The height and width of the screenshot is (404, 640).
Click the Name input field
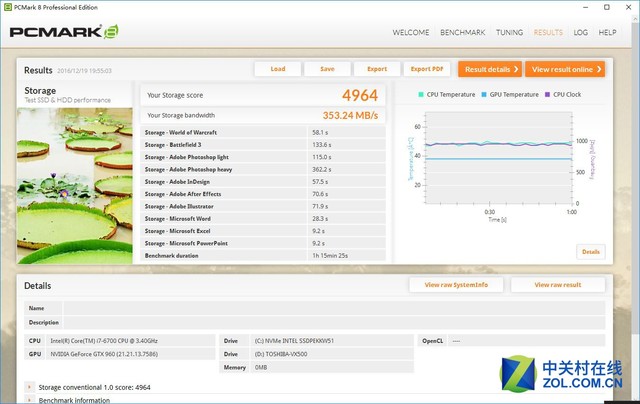(334, 308)
